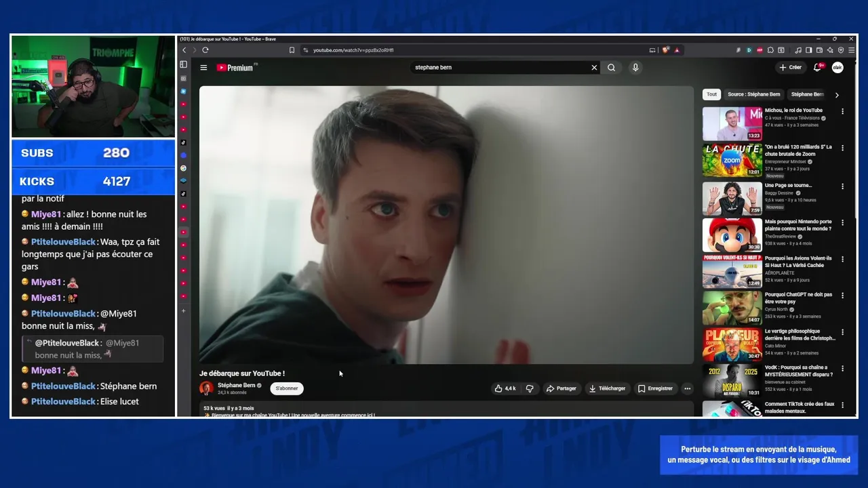Viewport: 868px width, 488px height.
Task: Select the 'Stéphane Bern' chip
Action: pos(807,94)
